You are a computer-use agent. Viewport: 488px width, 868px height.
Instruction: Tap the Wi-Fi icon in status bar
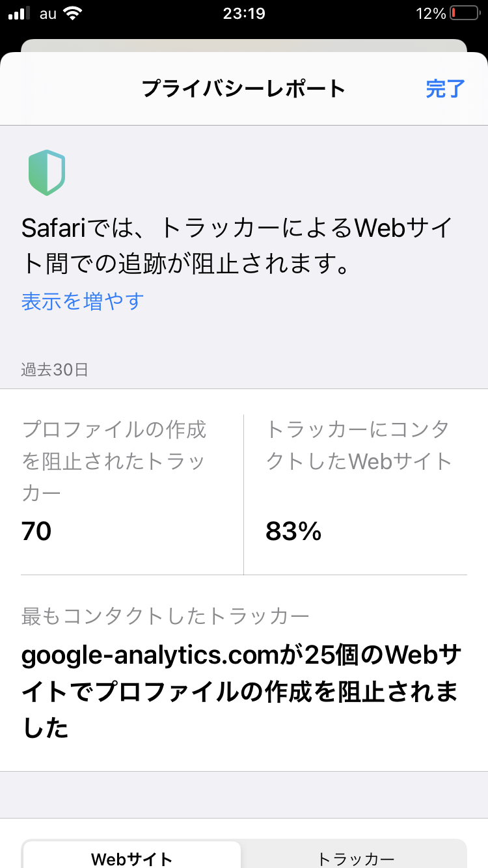74,14
